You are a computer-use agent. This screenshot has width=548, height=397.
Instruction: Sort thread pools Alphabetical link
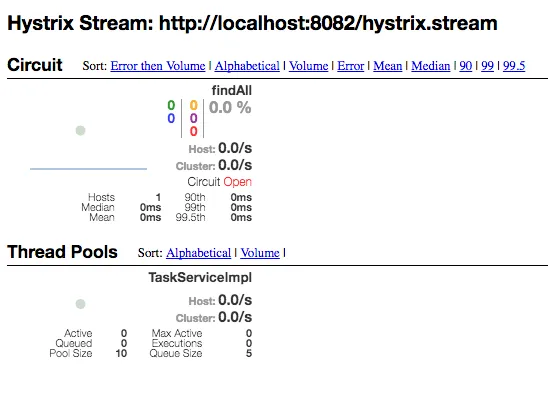click(199, 253)
